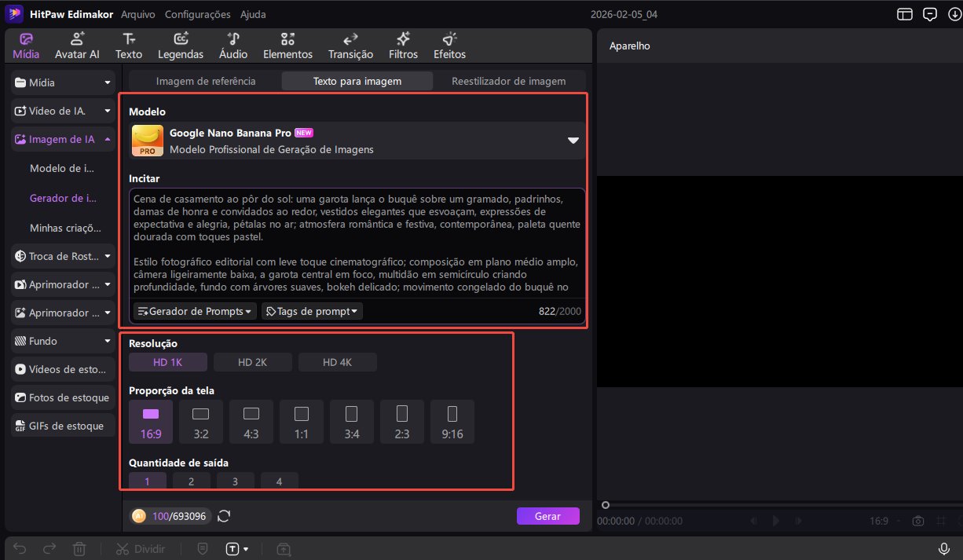
Task: Click the microphone voice-over icon
Action: coord(944,548)
